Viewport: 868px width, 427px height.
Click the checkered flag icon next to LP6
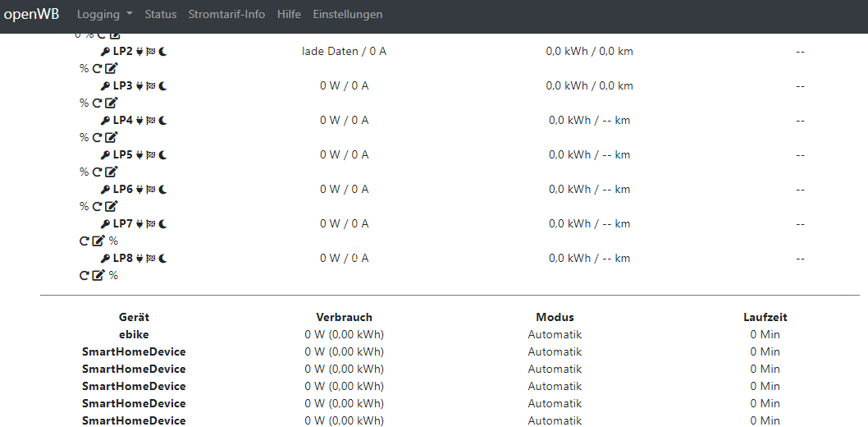(x=151, y=190)
